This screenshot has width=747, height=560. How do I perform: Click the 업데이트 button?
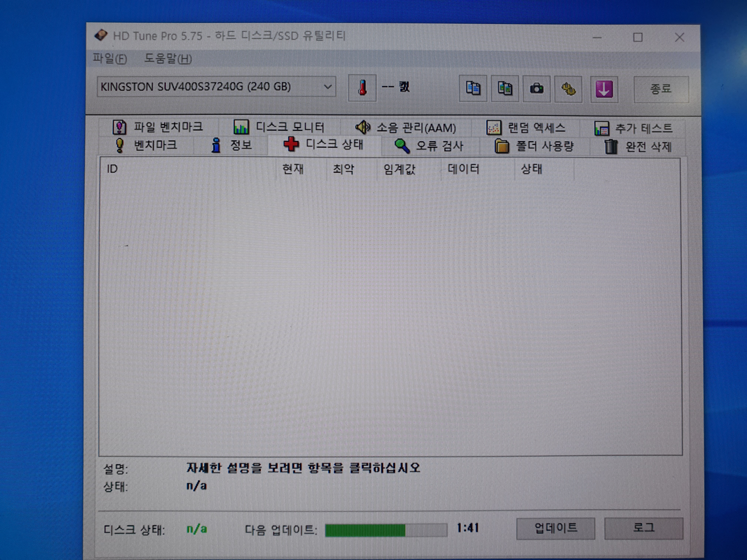point(555,528)
